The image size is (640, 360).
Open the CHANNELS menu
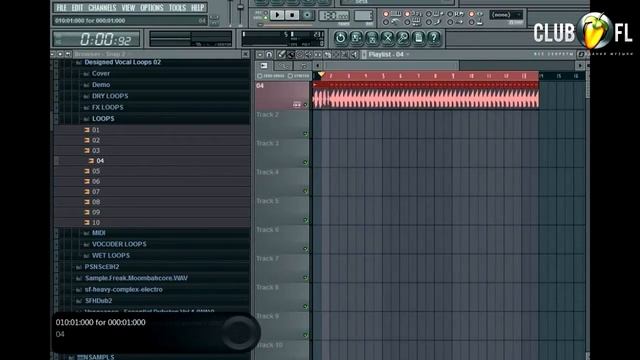[102, 8]
